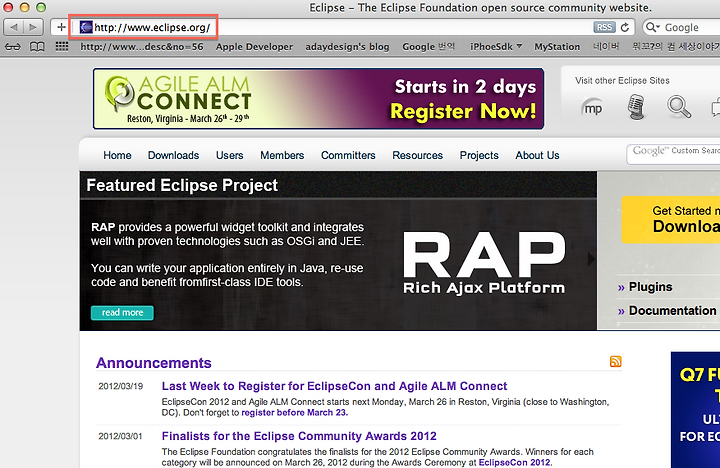The height and width of the screenshot is (468, 720).
Task: Click the RAP Rich Ajax Platform logo
Action: point(484,263)
